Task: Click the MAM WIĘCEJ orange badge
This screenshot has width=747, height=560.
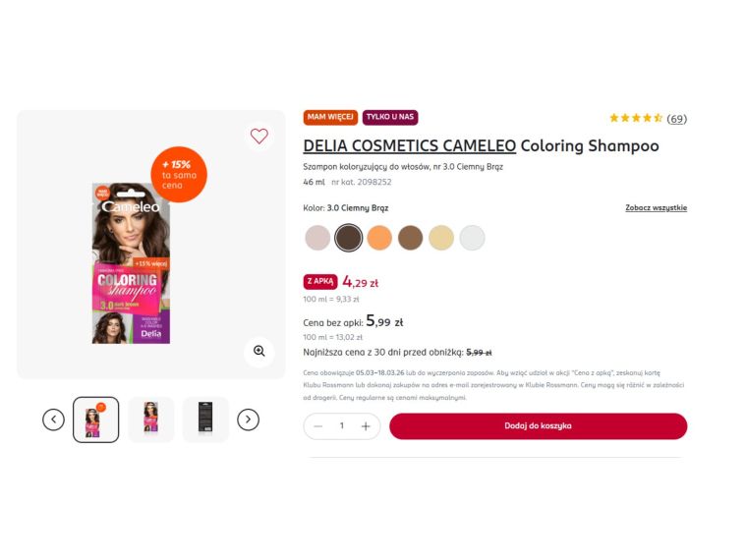Action: (x=330, y=117)
